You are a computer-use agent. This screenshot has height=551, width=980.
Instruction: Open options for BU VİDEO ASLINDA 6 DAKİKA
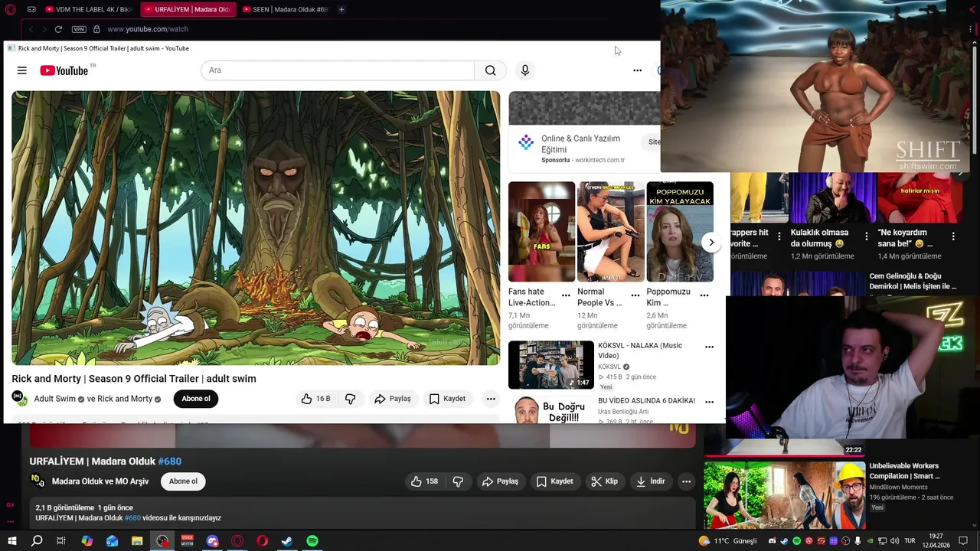click(709, 402)
